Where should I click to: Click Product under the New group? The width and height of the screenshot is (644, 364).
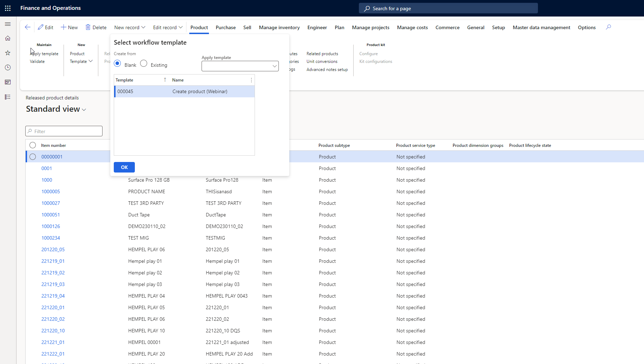point(77,54)
